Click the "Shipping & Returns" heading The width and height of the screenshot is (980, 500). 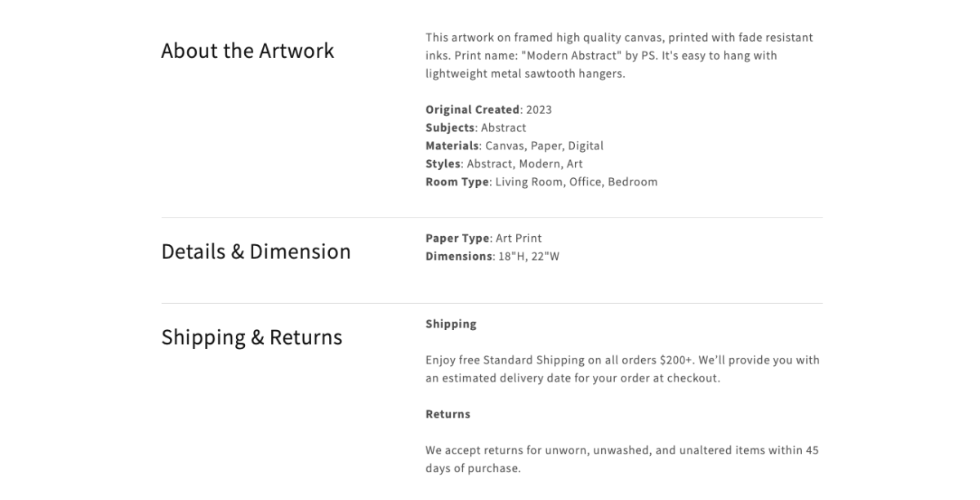coord(252,337)
